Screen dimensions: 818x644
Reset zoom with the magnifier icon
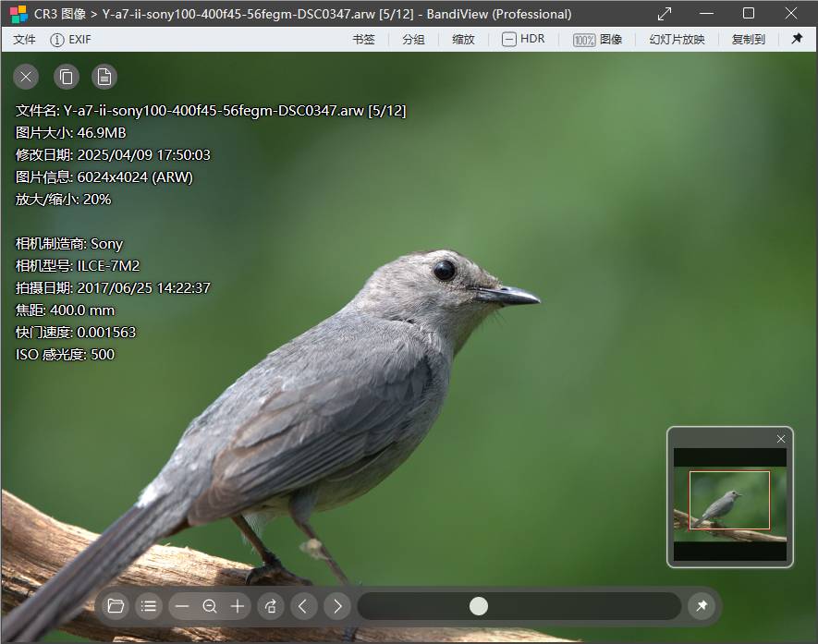[x=210, y=606]
